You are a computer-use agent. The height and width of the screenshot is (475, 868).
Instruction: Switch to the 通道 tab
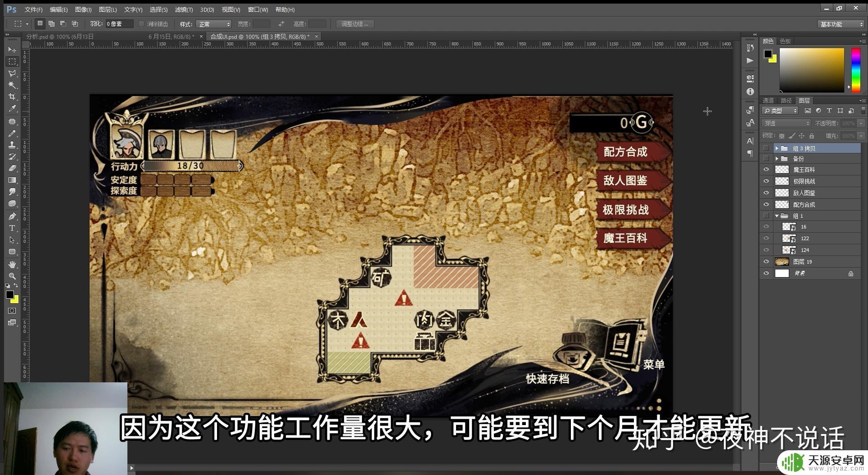[769, 100]
